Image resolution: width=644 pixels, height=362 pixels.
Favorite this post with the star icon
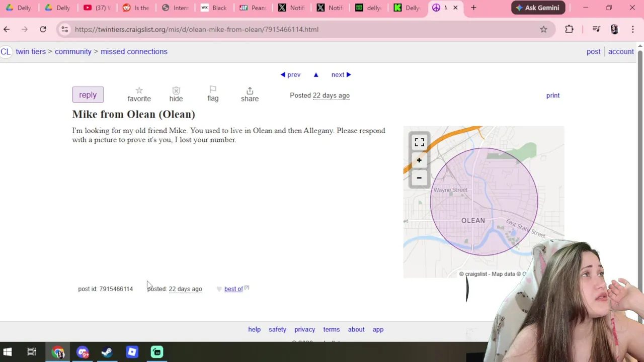pyautogui.click(x=139, y=90)
